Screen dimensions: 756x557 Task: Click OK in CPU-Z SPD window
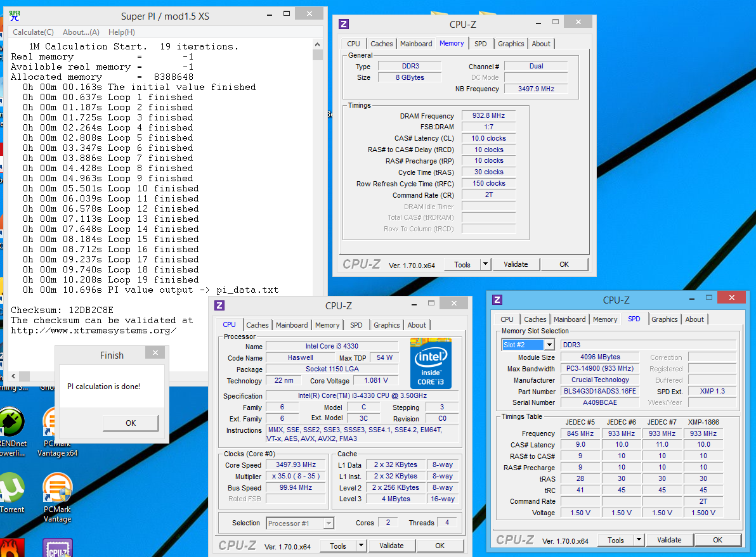pos(717,540)
